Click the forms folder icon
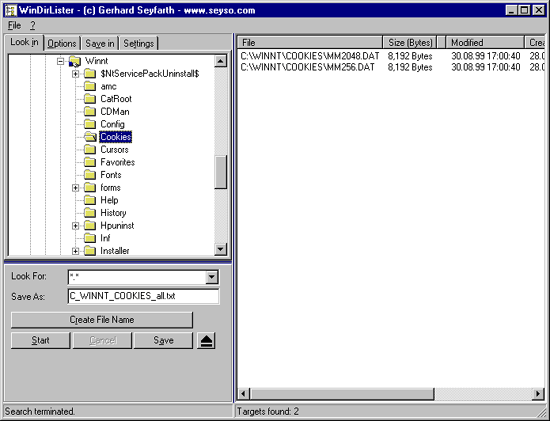 [90, 187]
